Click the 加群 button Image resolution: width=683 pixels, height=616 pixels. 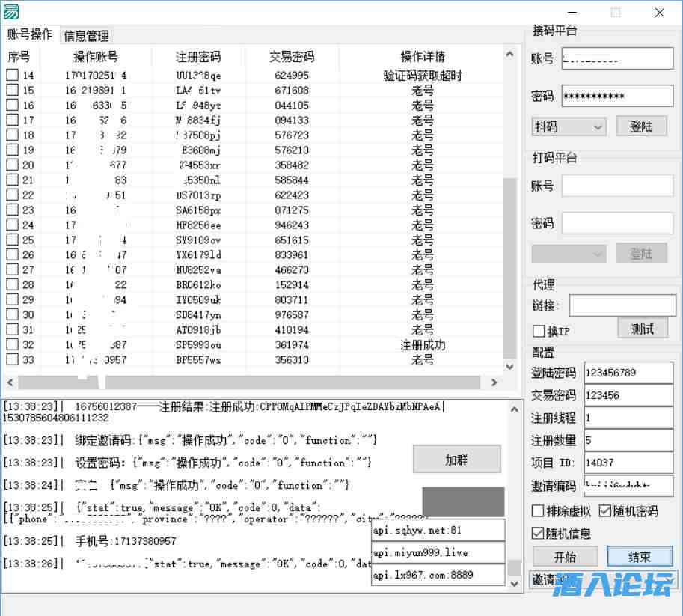tap(456, 460)
